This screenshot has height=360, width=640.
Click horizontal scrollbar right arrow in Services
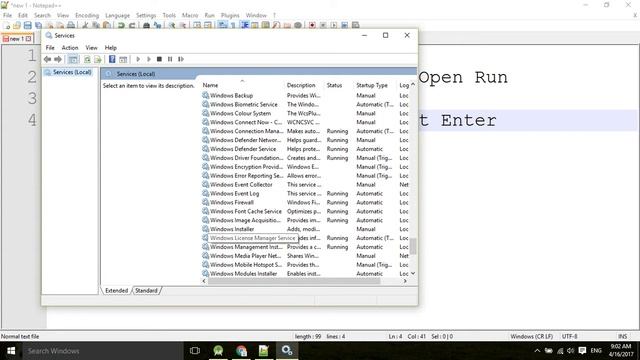point(405,281)
